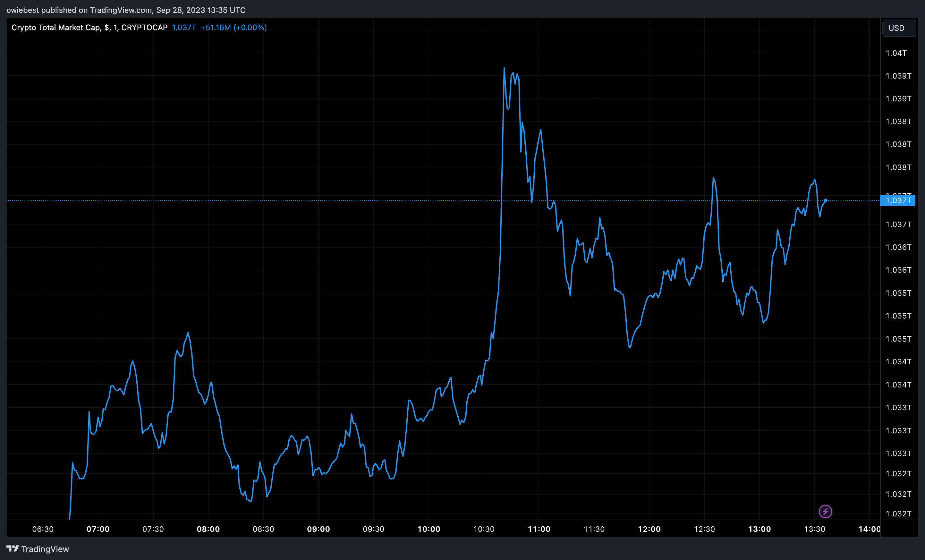Click the TradingView logo icon
The height and width of the screenshot is (560, 925).
[13, 549]
